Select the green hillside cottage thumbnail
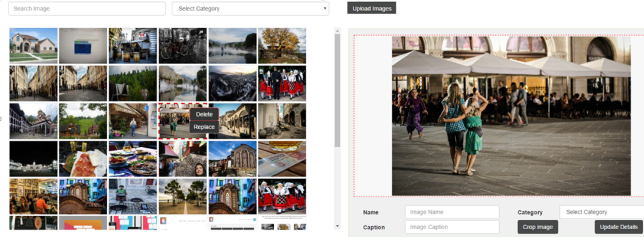Image resolution: width=644 pixels, height=237 pixels. coord(83,121)
